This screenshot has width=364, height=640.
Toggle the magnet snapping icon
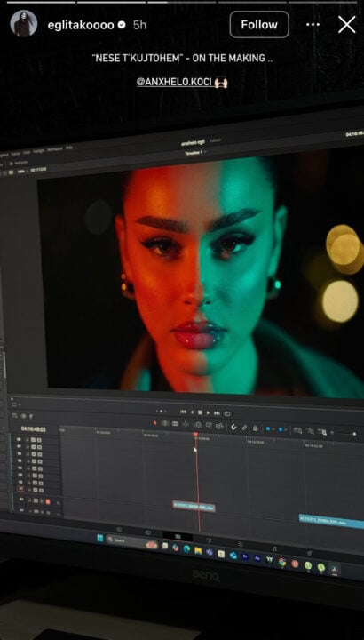click(x=234, y=428)
